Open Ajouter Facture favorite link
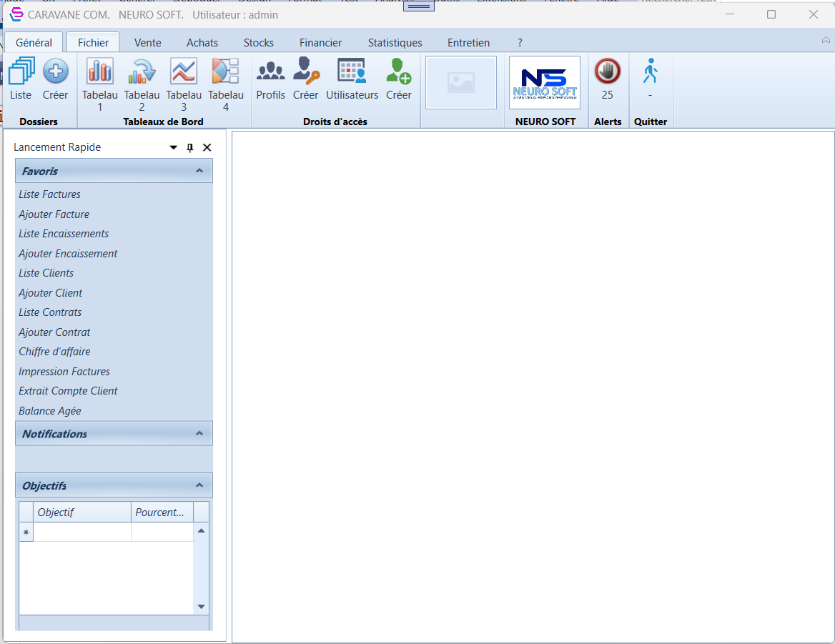This screenshot has width=835, height=644. 54,214
